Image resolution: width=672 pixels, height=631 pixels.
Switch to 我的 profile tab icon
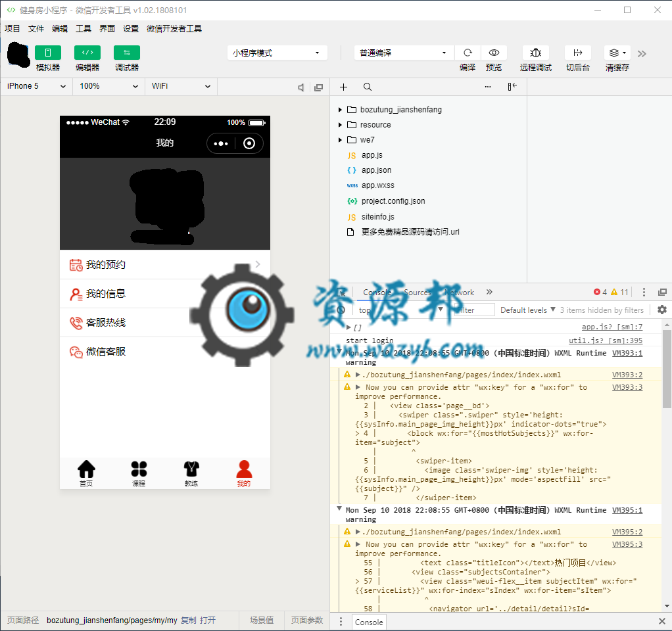244,469
